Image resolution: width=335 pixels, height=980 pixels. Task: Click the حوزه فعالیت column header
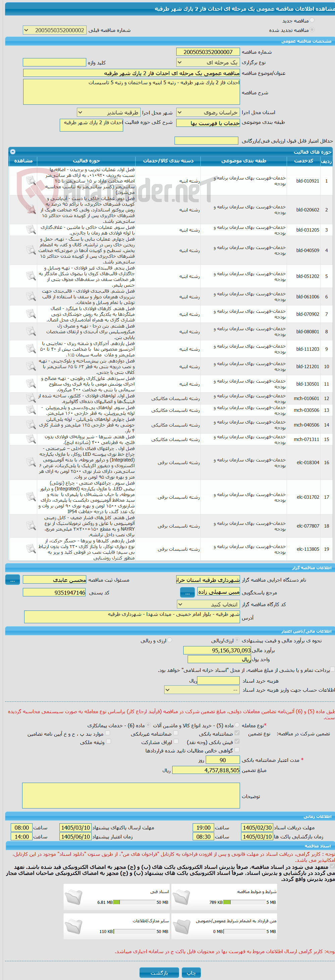[86, 161]
